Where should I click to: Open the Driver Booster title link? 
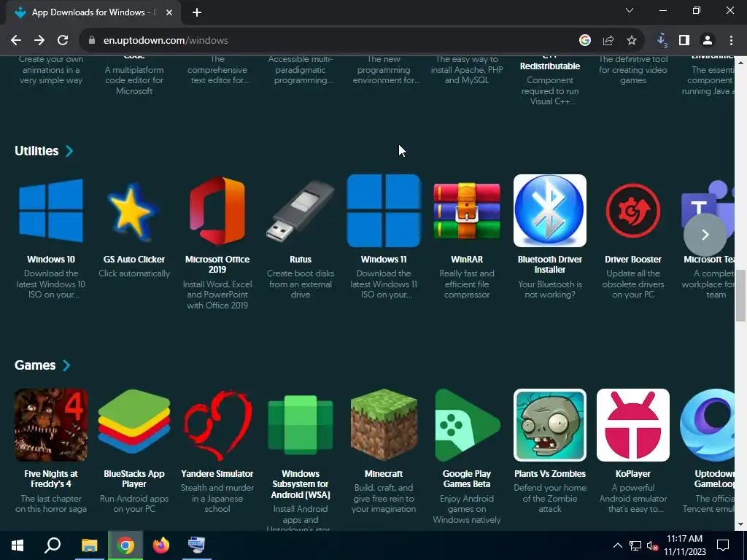(632, 260)
